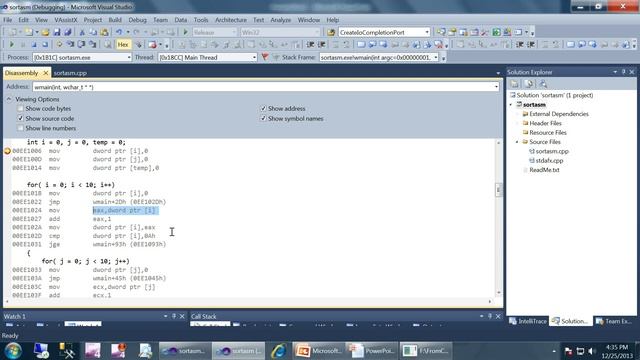Click the Copy icon in standard toolbar
This screenshot has width=640, height=360.
(93, 32)
